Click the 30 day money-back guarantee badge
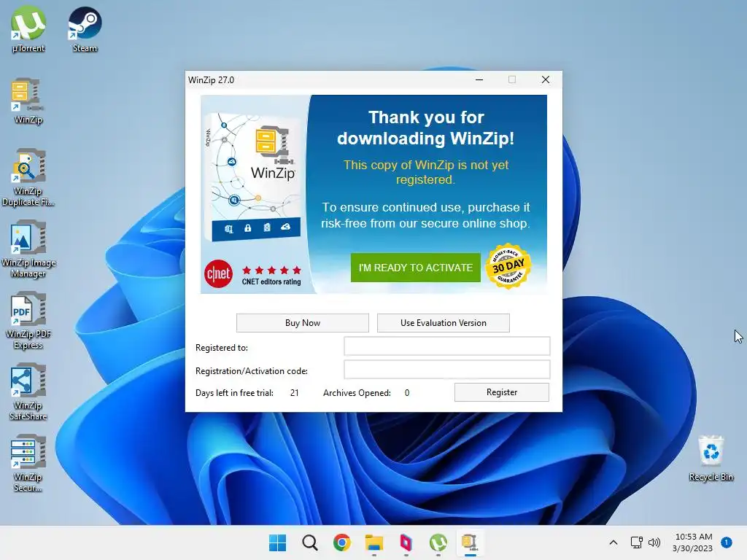This screenshot has width=747, height=560. pyautogui.click(x=508, y=267)
